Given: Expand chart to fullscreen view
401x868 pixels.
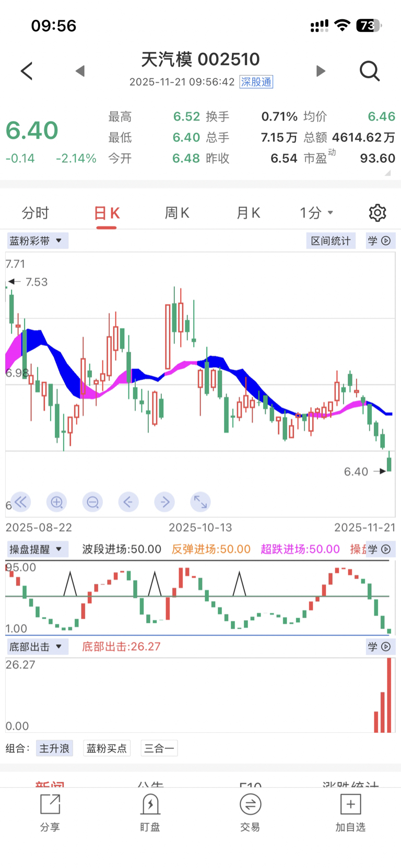Looking at the screenshot, I should [x=200, y=502].
